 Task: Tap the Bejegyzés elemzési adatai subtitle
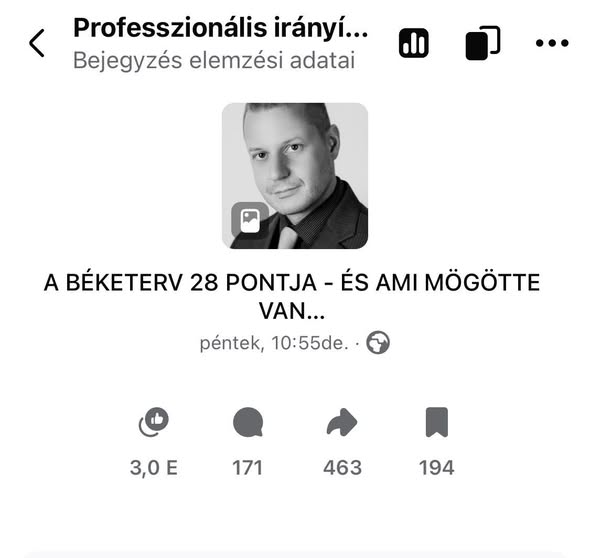tap(214, 60)
